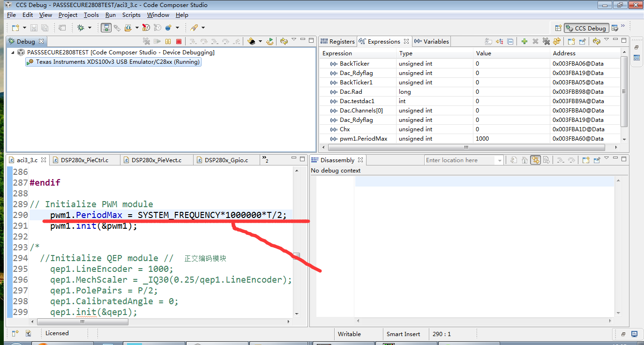Viewport: 644px width, 345px height.
Task: Open the Outline view icon in right sidebar
Action: (x=637, y=58)
